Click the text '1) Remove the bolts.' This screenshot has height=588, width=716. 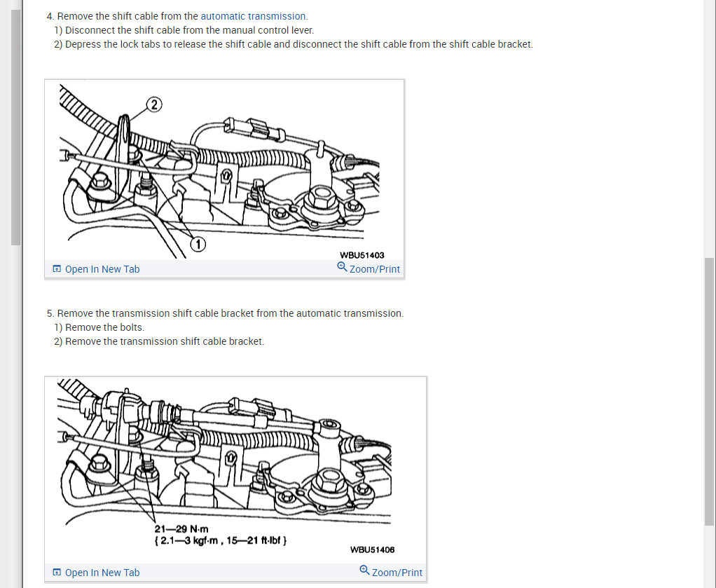[99, 327]
